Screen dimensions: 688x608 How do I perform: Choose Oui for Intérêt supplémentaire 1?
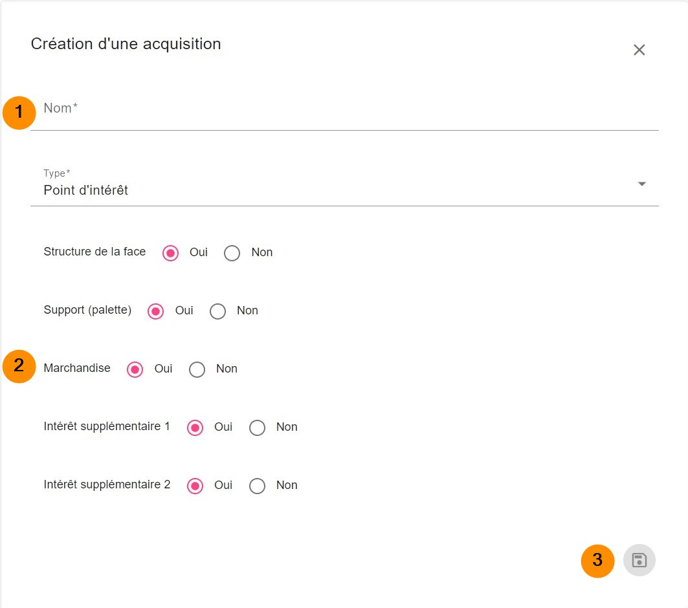(x=196, y=427)
